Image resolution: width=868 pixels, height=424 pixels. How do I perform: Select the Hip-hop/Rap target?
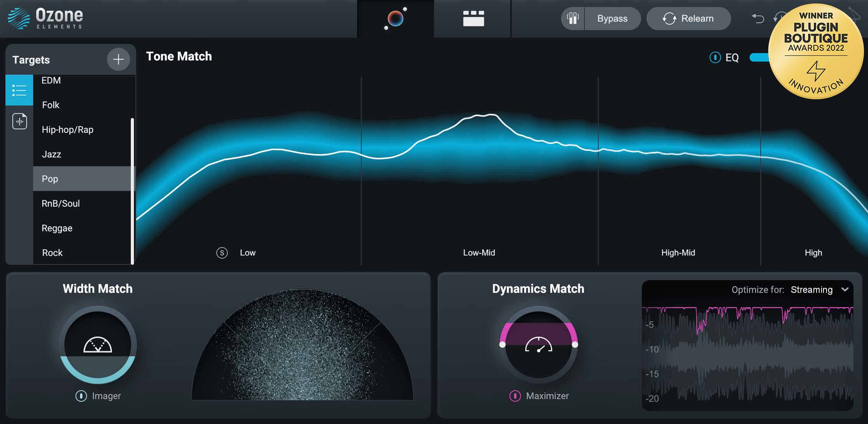coord(68,130)
